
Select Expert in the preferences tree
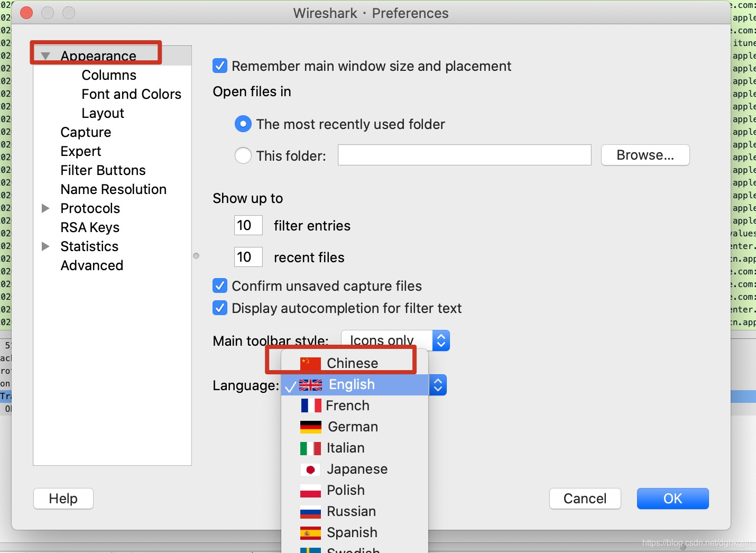pyautogui.click(x=81, y=151)
